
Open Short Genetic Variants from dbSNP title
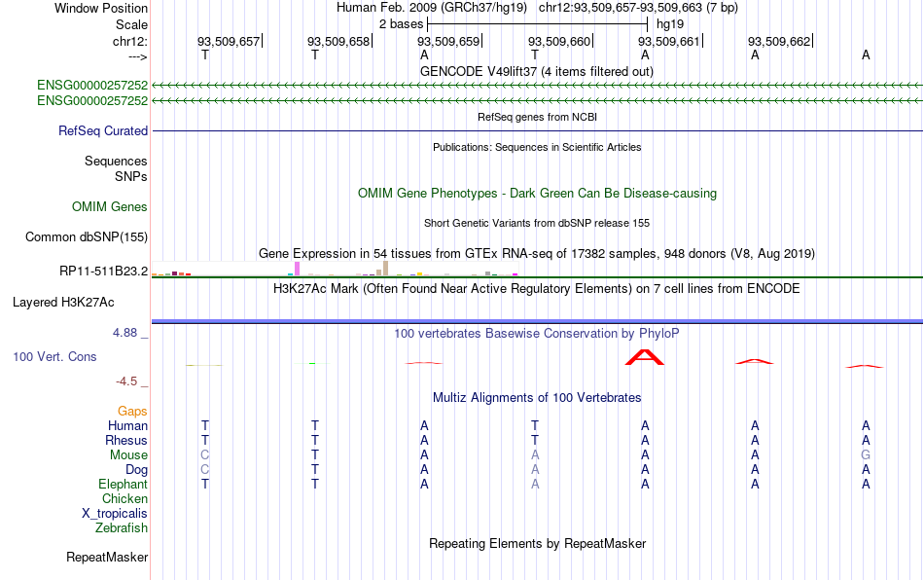tap(536, 223)
